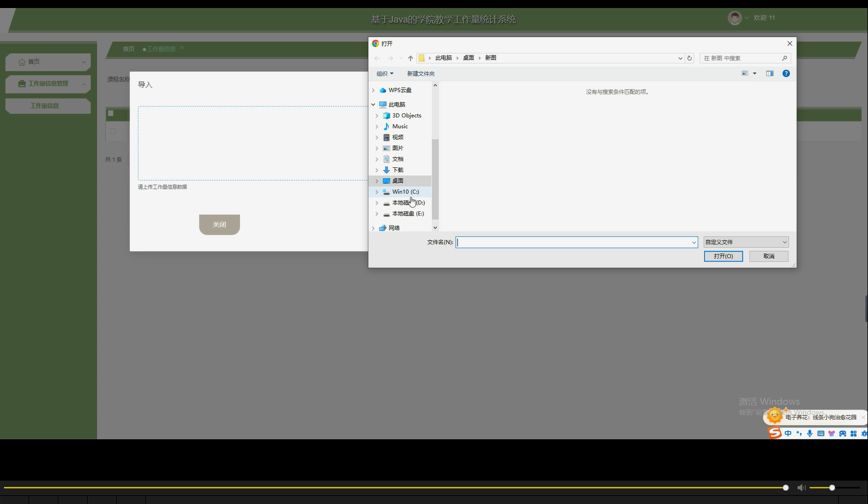Open the 组织 dropdown menu
This screenshot has height=504, width=868.
tap(385, 73)
